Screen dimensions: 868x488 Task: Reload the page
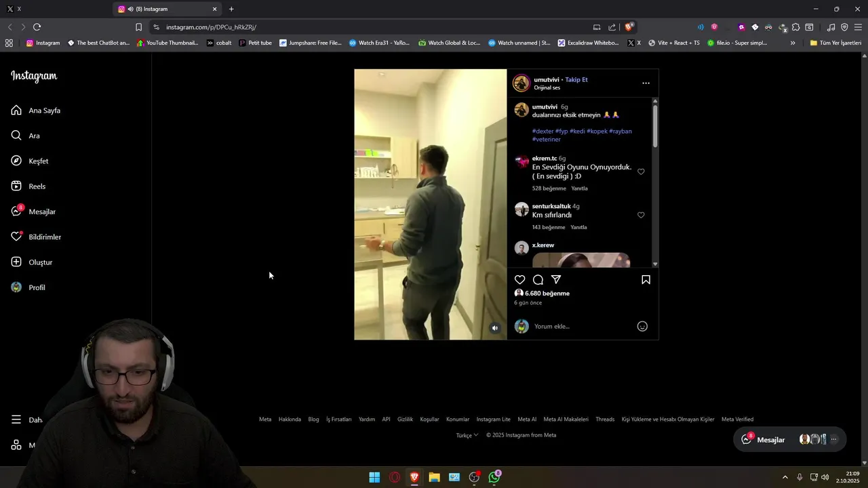click(x=37, y=27)
